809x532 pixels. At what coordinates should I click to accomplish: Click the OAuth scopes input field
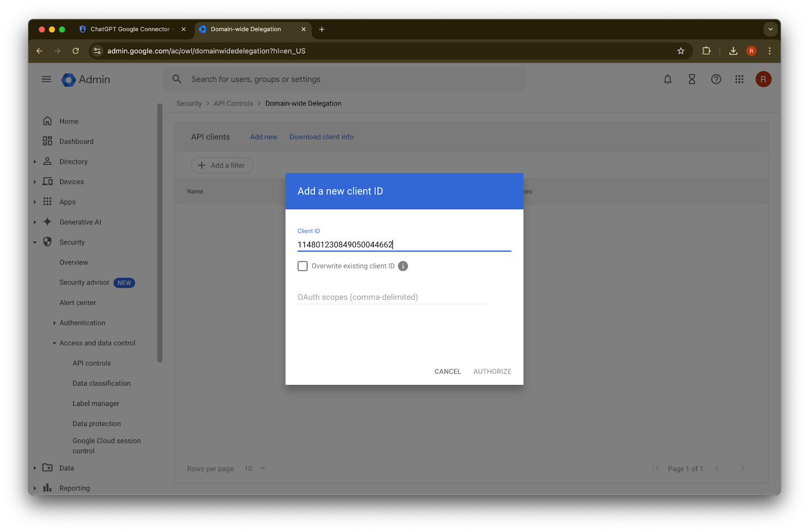[392, 297]
